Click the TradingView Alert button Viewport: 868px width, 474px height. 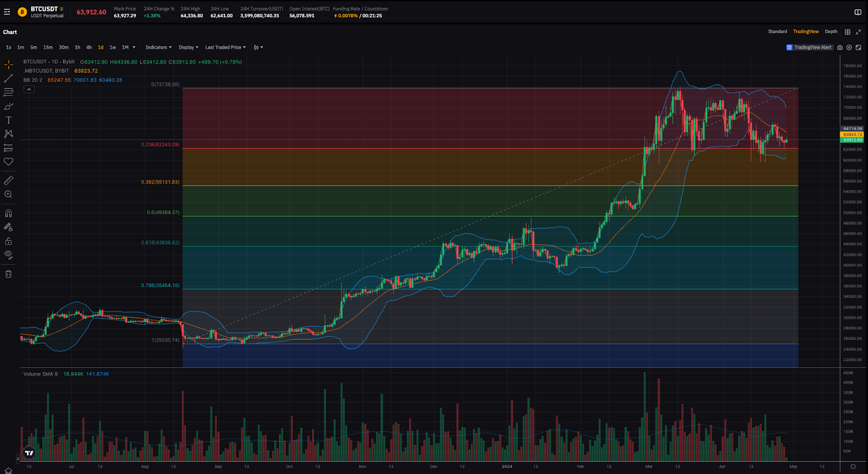coord(809,47)
